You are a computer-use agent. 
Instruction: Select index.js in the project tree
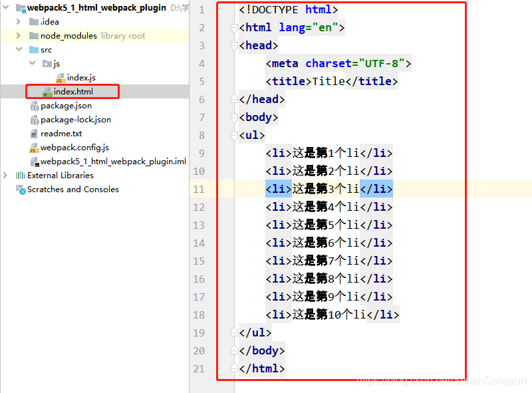click(81, 77)
